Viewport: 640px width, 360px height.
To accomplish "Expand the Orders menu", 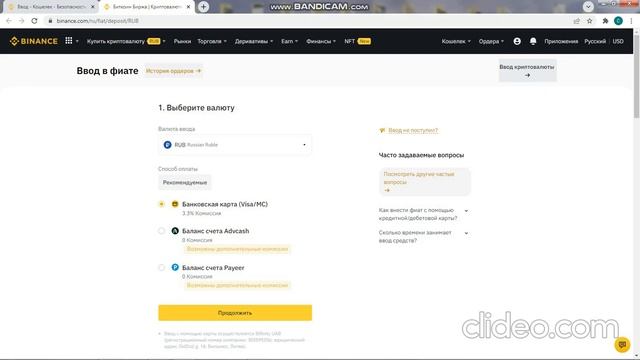I will click(491, 41).
